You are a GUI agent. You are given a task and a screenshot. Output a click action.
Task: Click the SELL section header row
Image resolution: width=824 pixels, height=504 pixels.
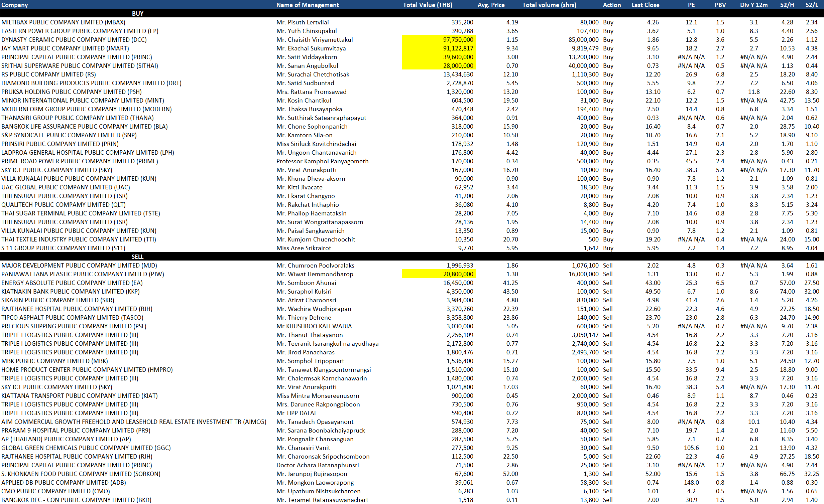137,257
